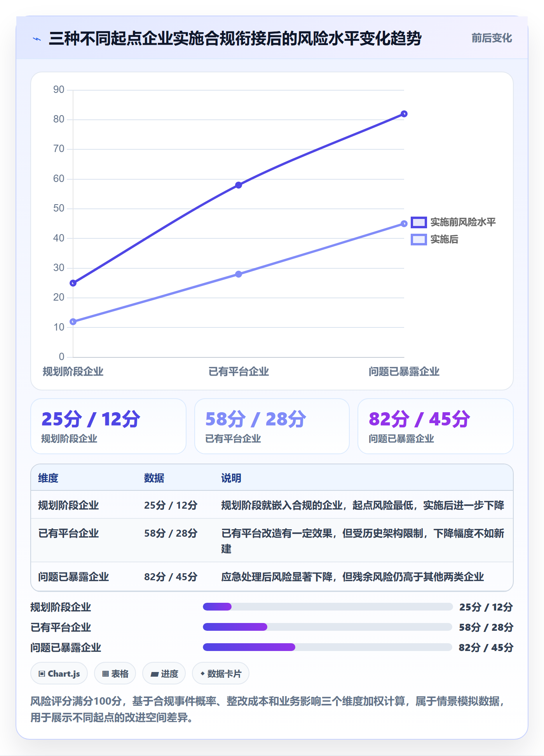Image resolution: width=544 pixels, height=756 pixels.
Task: Click the 已有平台企业 x-axis label
Action: (239, 372)
